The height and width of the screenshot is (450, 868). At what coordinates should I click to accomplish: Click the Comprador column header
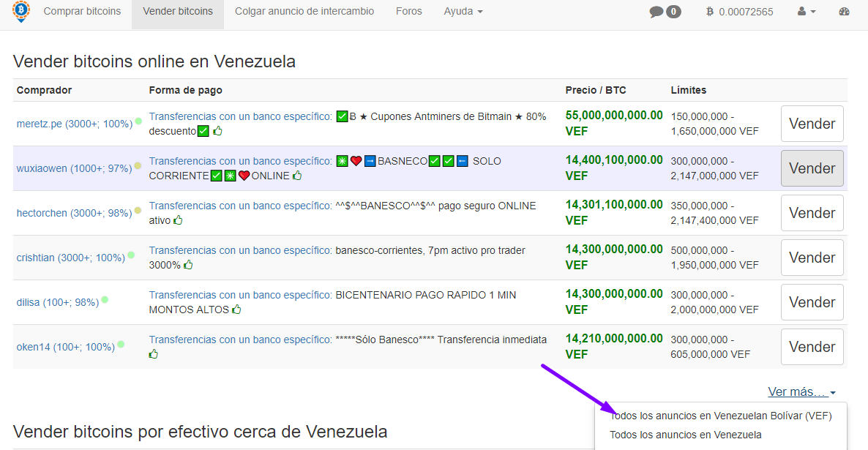[x=45, y=90]
